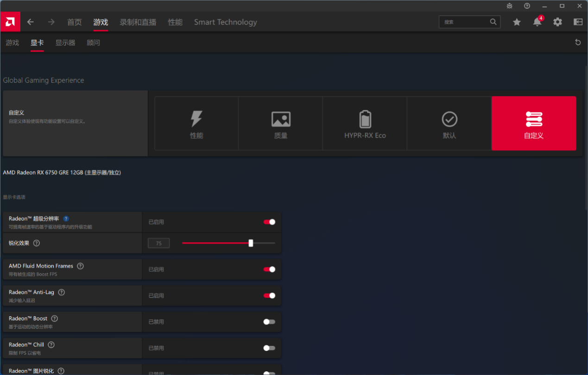The height and width of the screenshot is (375, 588).
Task: Click the Global Gaming Experience heading
Action: pos(44,80)
